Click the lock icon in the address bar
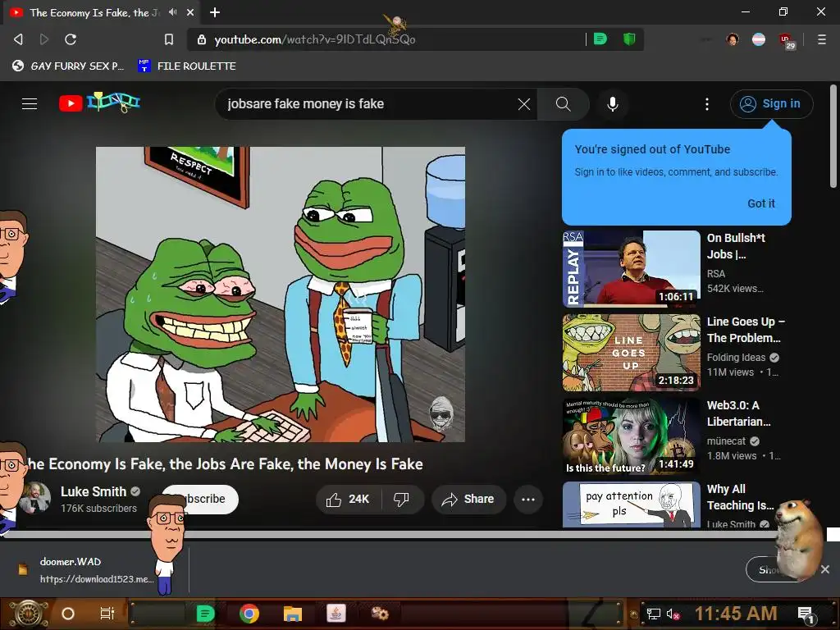 [202, 39]
